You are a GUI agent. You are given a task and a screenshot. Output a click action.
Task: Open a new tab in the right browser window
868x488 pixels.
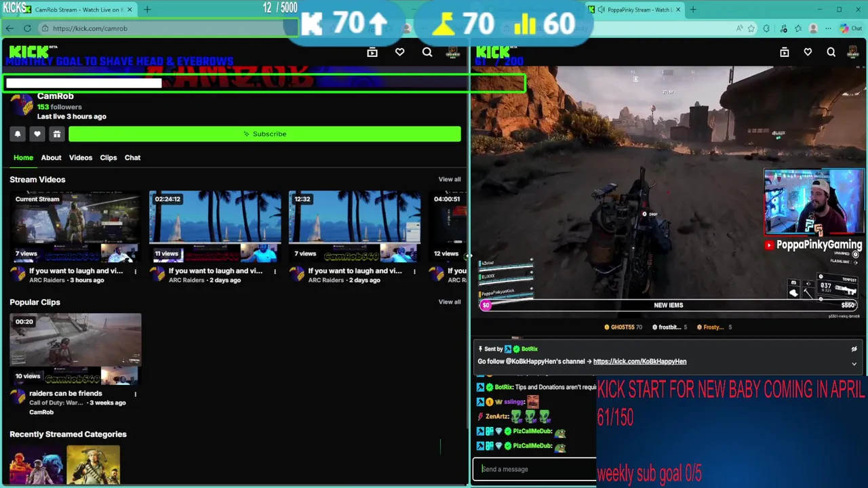693,9
